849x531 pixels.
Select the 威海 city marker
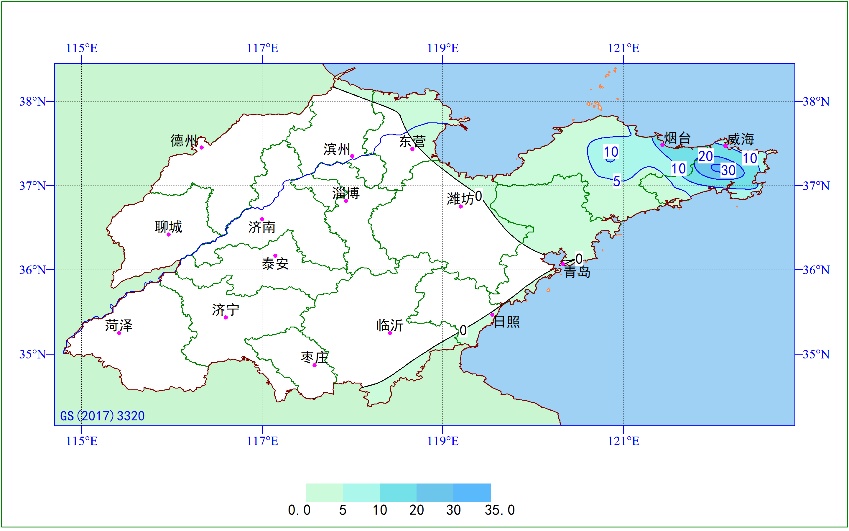click(x=726, y=145)
